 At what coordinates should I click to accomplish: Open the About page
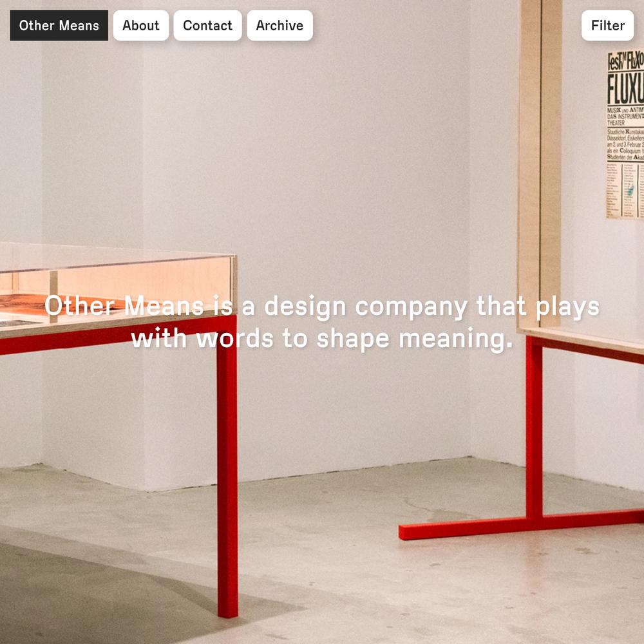[141, 26]
